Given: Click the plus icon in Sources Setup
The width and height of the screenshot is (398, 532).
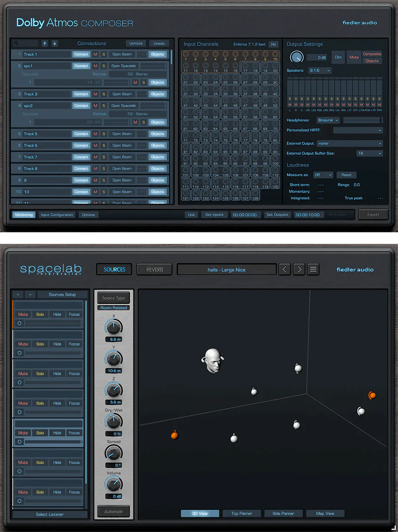Looking at the screenshot, I should coord(17,294).
